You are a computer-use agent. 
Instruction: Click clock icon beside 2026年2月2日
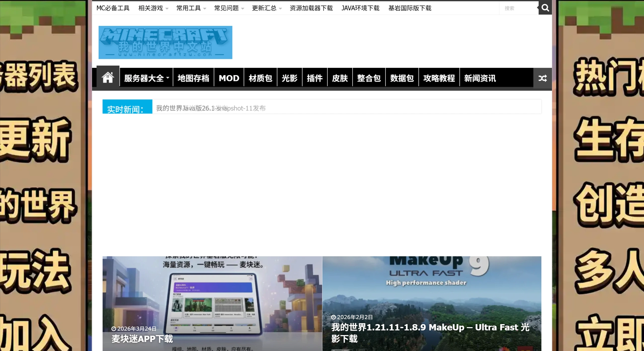(x=334, y=317)
